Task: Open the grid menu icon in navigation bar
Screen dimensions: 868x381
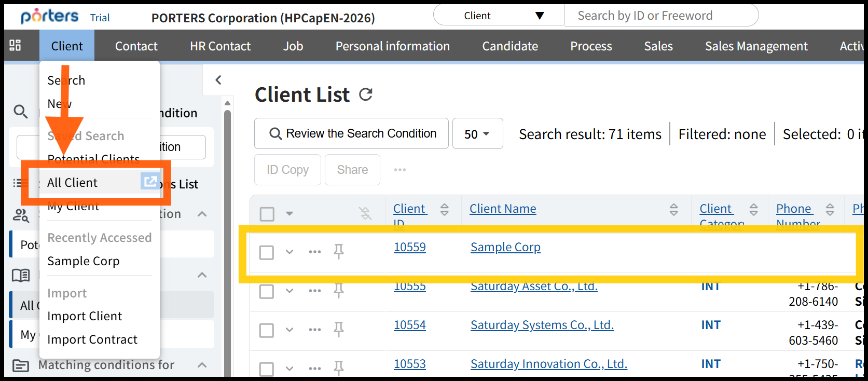Action: (16, 46)
